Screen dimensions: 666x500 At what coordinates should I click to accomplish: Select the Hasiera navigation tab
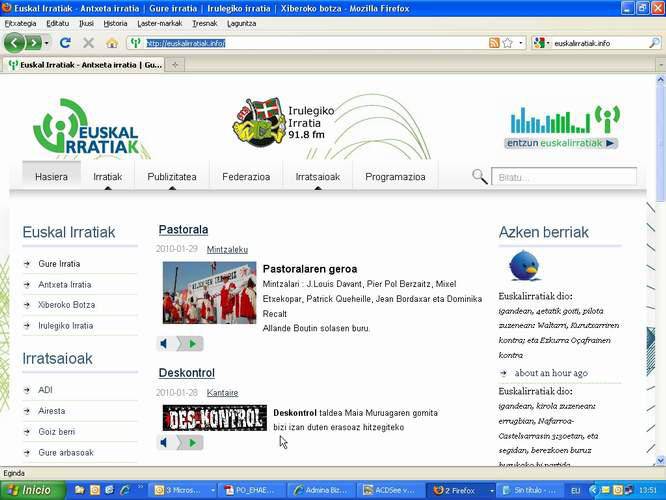coord(51,177)
